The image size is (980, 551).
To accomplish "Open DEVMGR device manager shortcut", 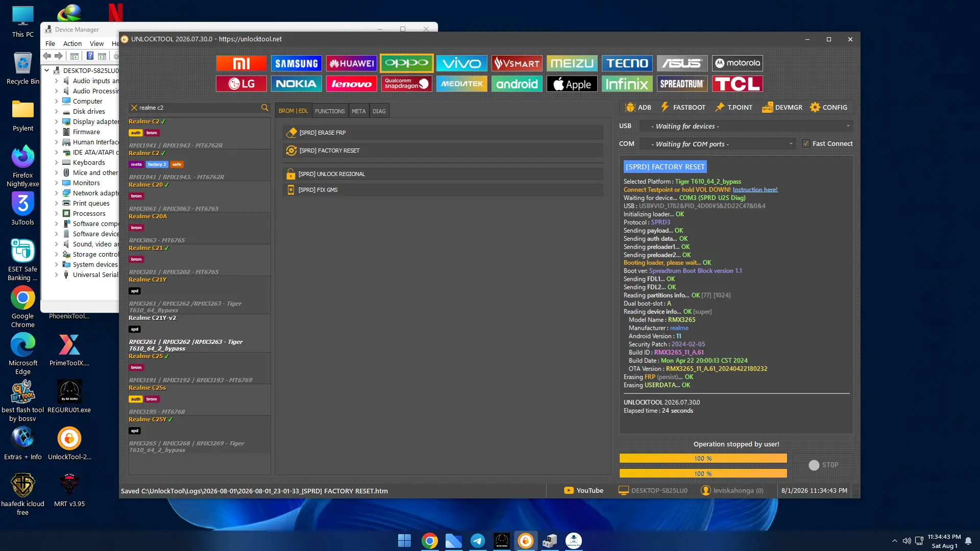I will pos(782,107).
